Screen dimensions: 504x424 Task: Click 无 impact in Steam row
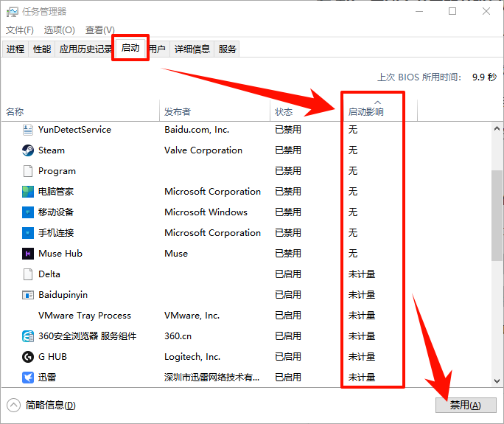353,150
